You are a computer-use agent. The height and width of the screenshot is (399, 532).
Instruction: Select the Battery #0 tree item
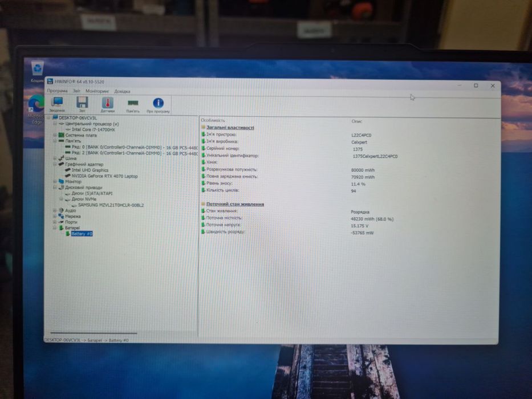tap(82, 234)
